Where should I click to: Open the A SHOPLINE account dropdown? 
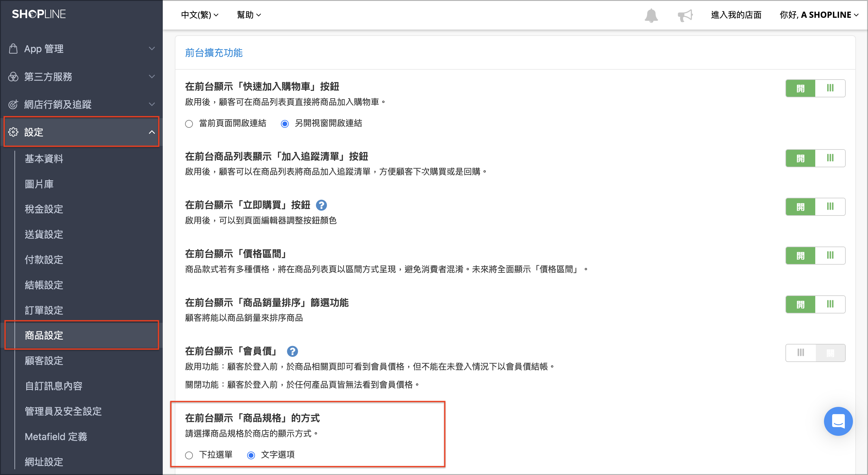(819, 15)
